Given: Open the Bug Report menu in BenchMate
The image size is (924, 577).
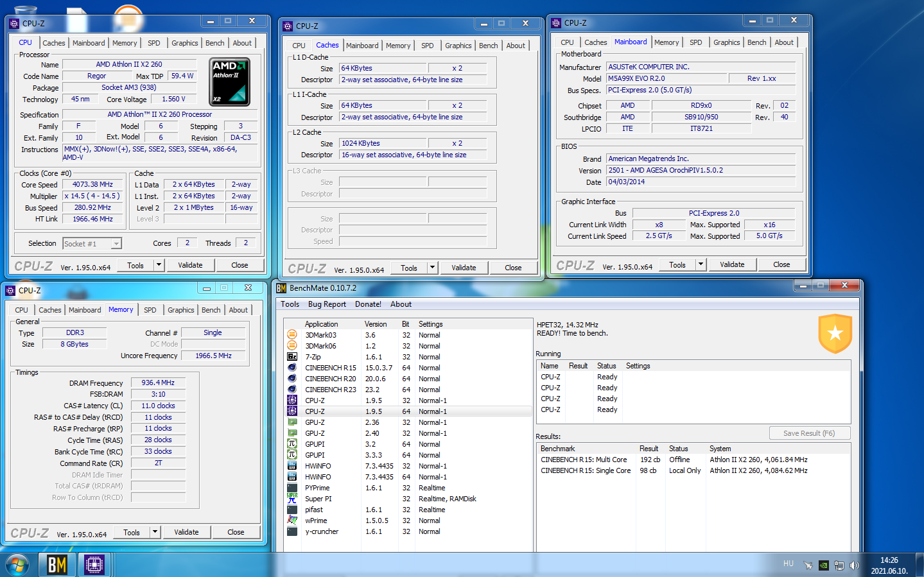Looking at the screenshot, I should point(327,304).
